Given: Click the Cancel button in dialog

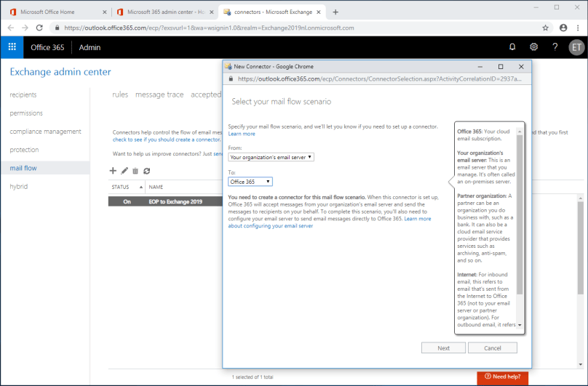Looking at the screenshot, I should coord(492,347).
